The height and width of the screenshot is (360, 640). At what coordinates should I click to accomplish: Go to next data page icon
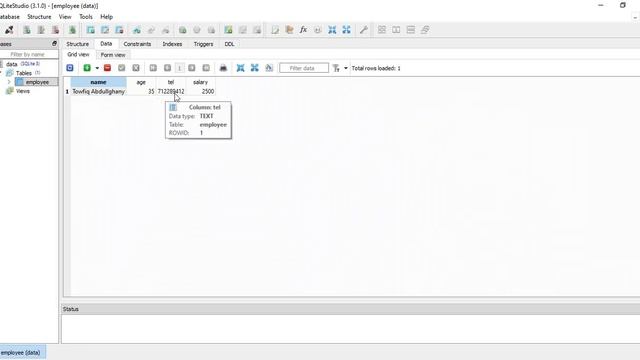pos(191,68)
